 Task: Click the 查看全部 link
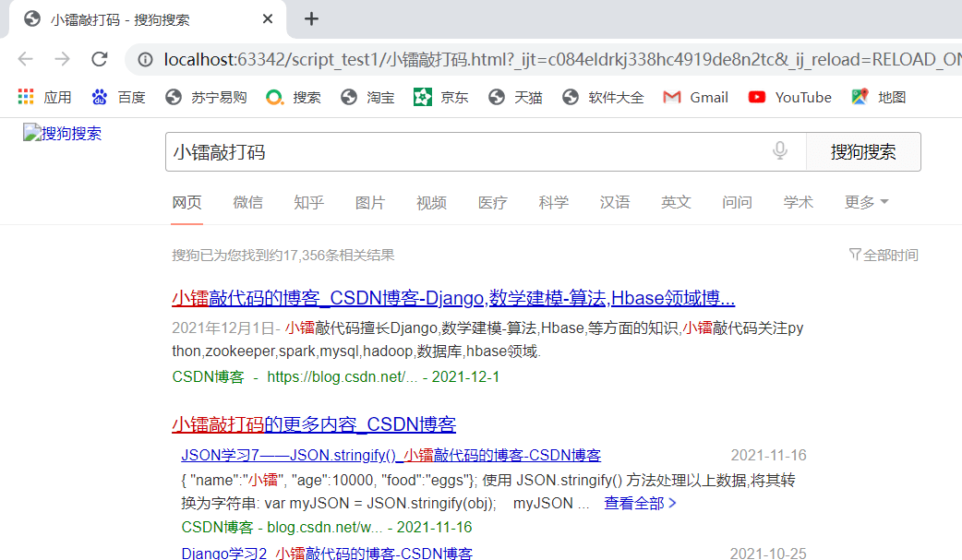[640, 504]
